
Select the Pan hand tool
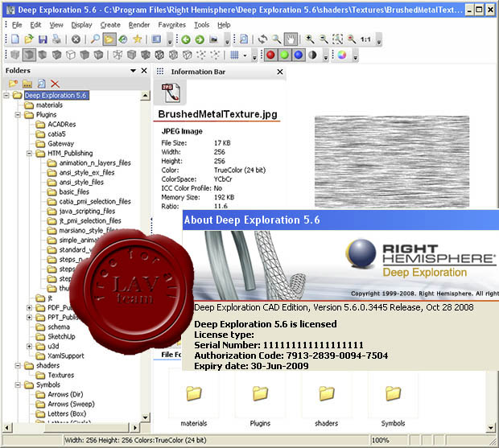tap(291, 39)
